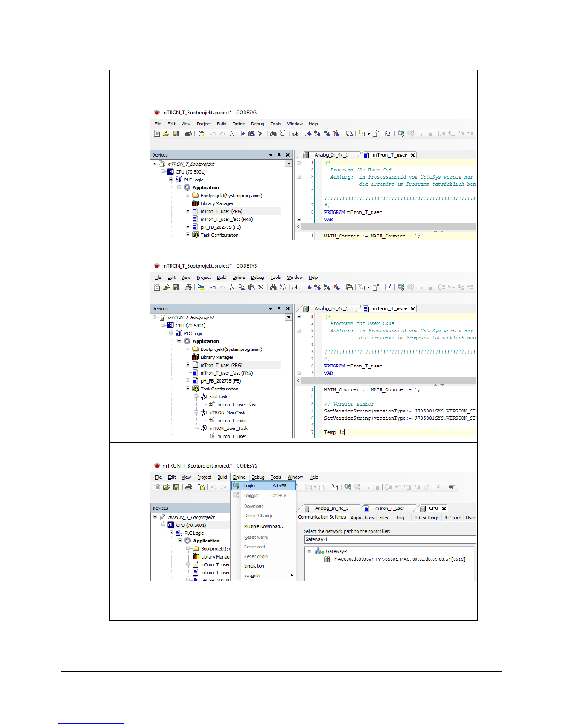Screen dimensions: 563x728
Task: Click Find binoculars icon in top screenshot toolbar
Action: [x=273, y=134]
